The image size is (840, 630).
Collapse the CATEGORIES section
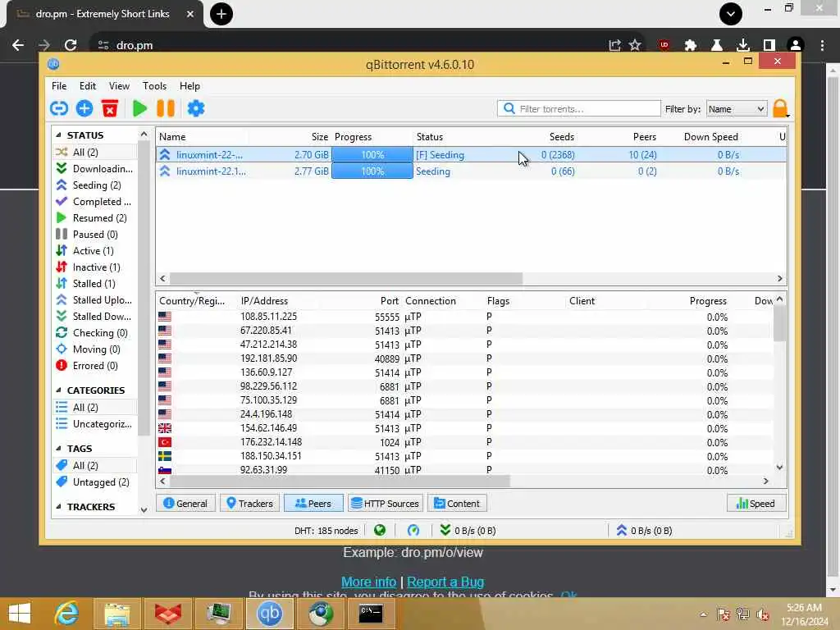pos(58,390)
